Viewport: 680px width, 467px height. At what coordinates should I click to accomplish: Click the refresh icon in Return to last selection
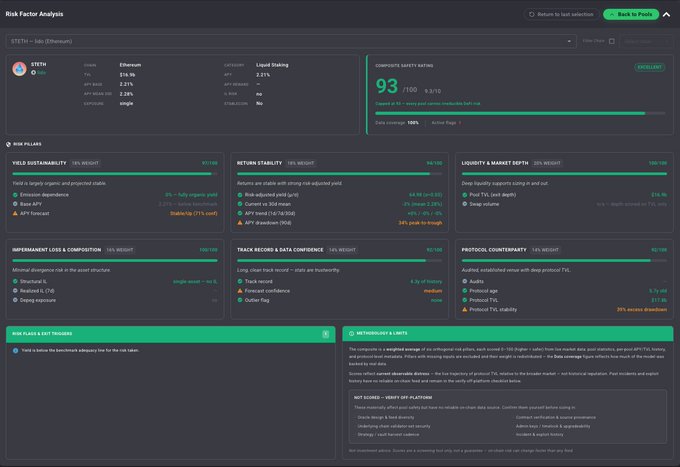pos(531,14)
